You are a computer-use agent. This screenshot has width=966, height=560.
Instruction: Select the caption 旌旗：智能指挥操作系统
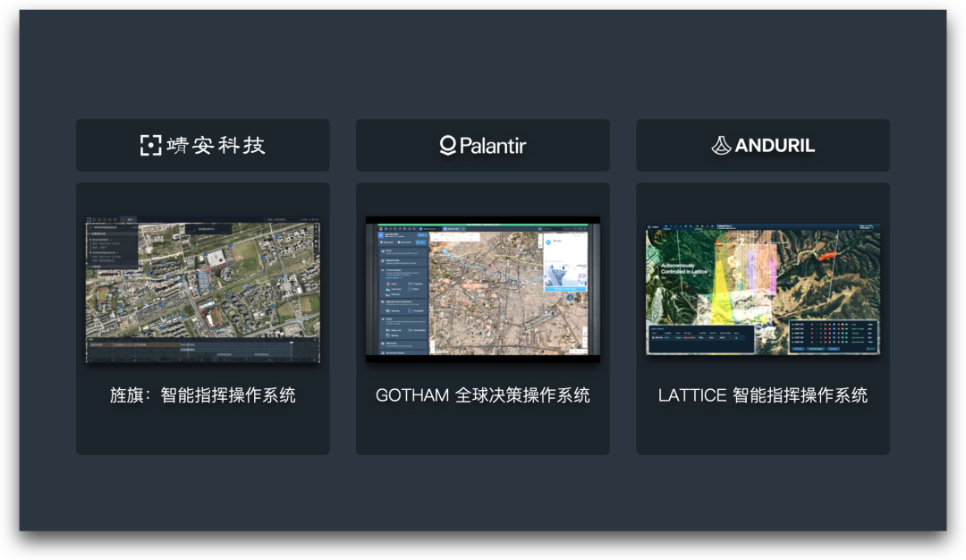coord(203,395)
